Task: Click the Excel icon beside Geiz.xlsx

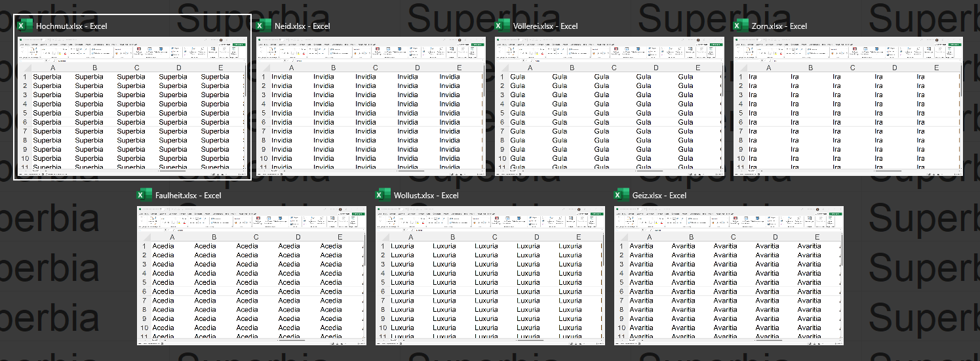Action: coord(621,195)
